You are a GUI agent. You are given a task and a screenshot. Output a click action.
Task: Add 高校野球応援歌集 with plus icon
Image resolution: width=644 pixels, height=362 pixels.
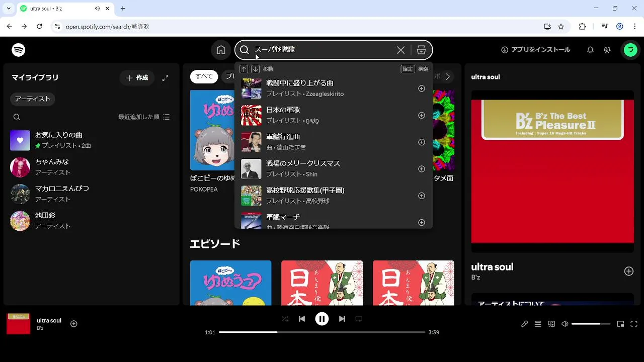422,196
